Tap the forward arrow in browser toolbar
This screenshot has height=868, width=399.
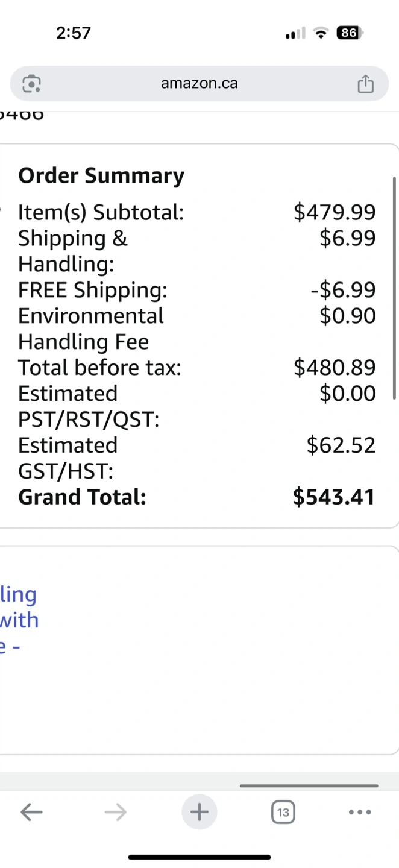(115, 812)
